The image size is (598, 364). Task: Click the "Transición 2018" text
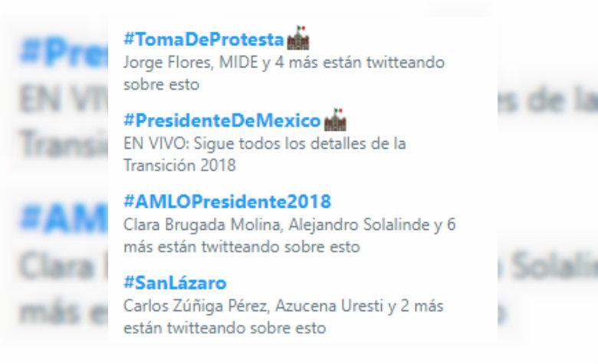(x=179, y=165)
